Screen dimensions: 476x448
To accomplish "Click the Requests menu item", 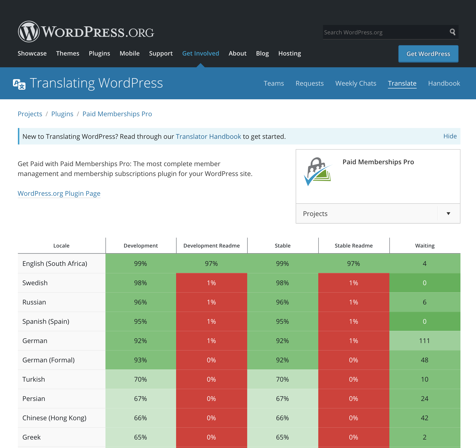I will [x=310, y=83].
